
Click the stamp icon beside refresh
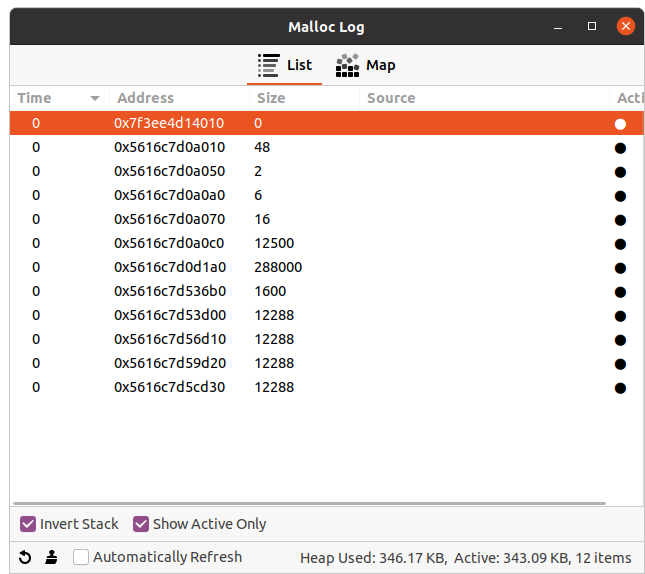(x=51, y=558)
